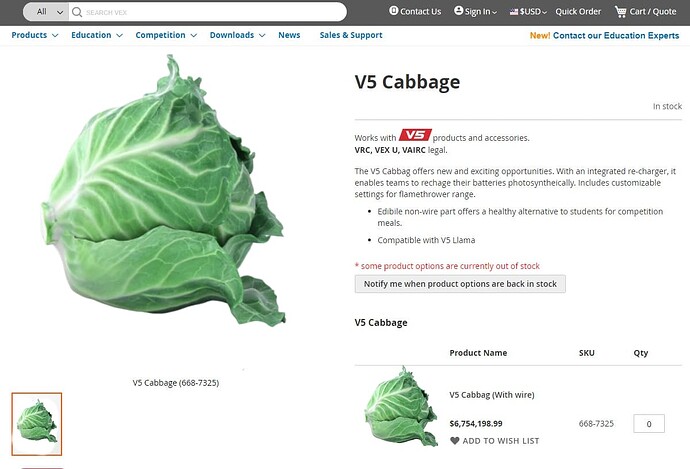Click the quantity field for V5 Cabbag

[649, 424]
